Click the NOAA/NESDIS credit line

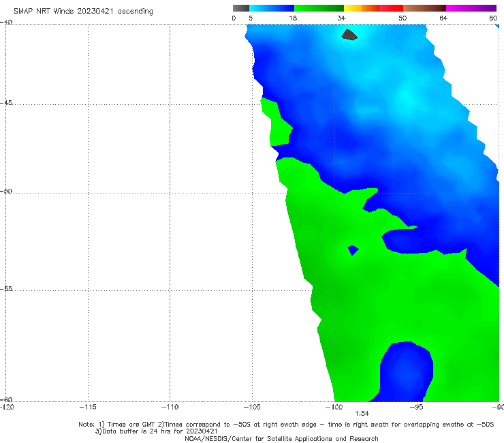pos(281,438)
